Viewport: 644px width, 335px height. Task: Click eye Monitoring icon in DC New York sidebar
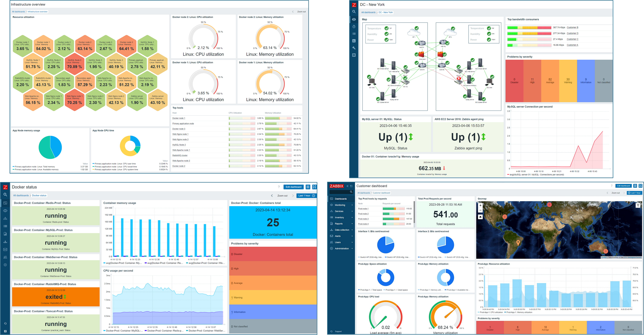(x=354, y=19)
